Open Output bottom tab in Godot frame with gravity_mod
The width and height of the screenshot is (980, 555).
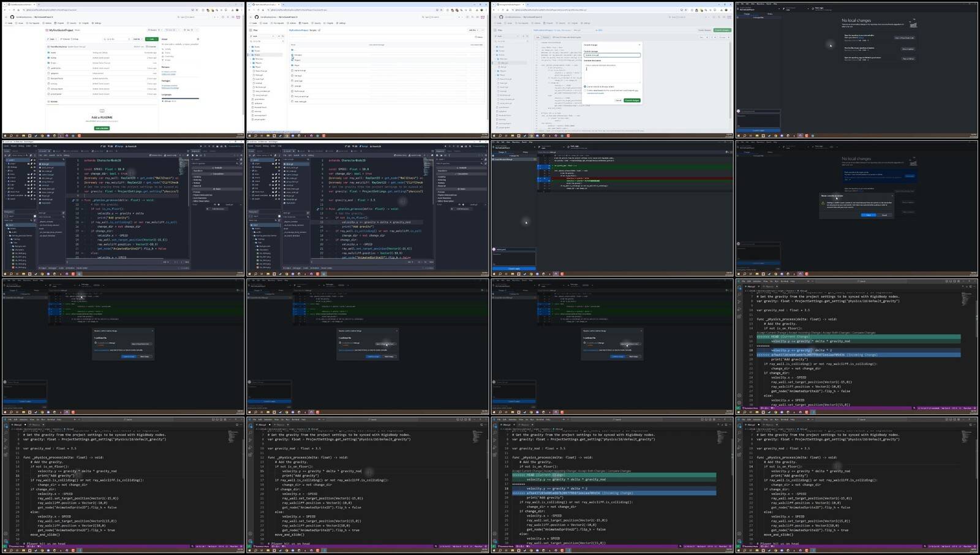pos(287,268)
